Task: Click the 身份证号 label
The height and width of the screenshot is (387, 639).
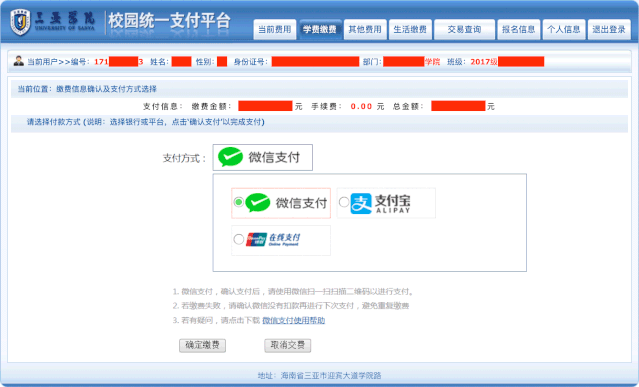Action: click(251, 62)
